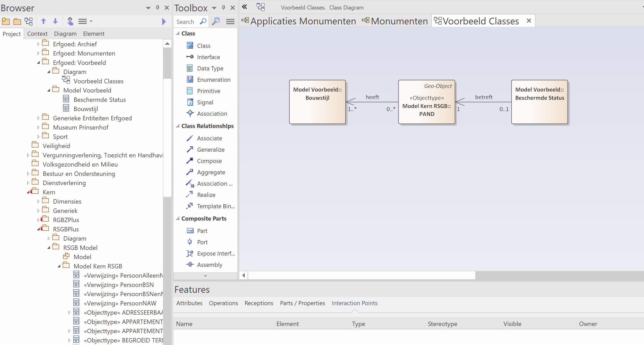Select the Generalize relationship tool
The height and width of the screenshot is (345, 644).
211,150
